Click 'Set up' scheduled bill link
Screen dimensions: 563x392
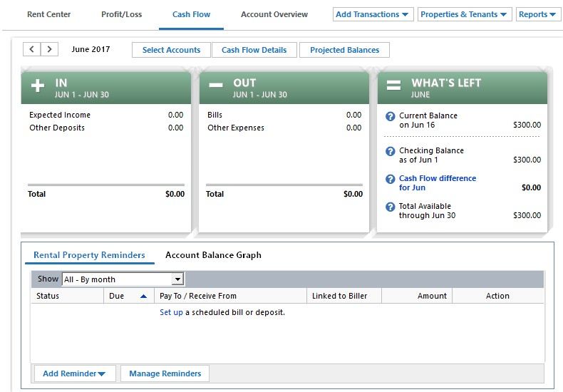[x=171, y=312]
